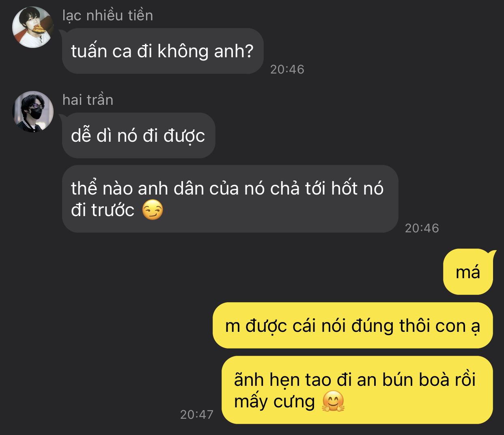
Task: Open lạc nhiều tiền's profile picture
Action: tap(33, 27)
